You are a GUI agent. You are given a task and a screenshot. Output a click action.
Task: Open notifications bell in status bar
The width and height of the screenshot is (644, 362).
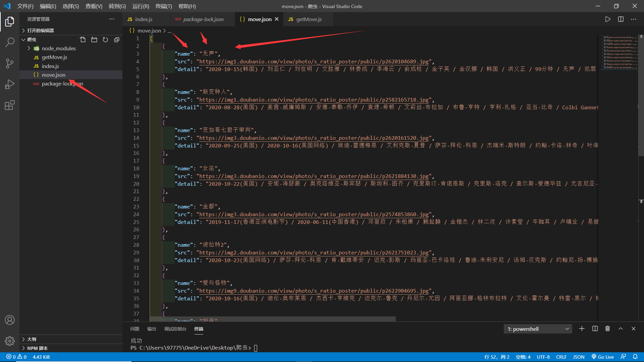point(635,357)
